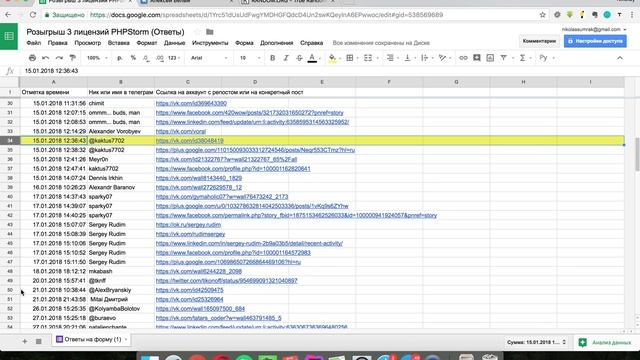Redo the last undone action
The image size is (640, 360).
59,58
